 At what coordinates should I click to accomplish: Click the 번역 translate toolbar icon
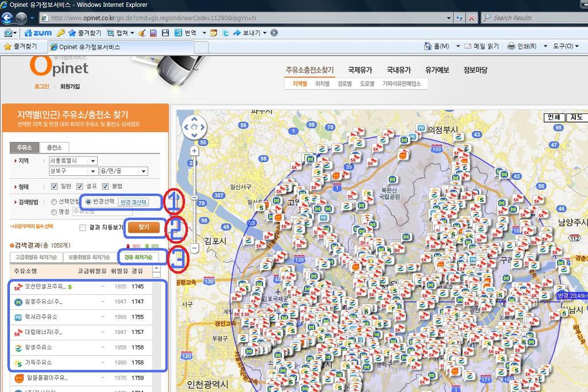click(178, 33)
